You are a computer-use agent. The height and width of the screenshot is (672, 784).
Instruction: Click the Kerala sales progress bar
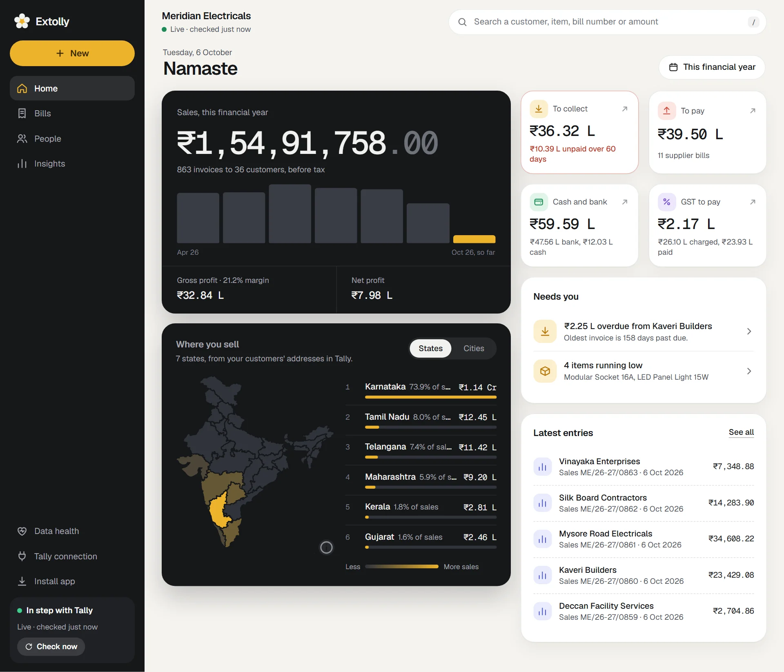click(x=431, y=517)
